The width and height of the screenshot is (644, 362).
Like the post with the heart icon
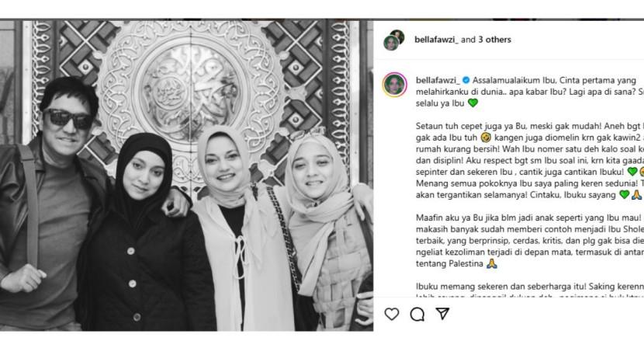pos(391,315)
